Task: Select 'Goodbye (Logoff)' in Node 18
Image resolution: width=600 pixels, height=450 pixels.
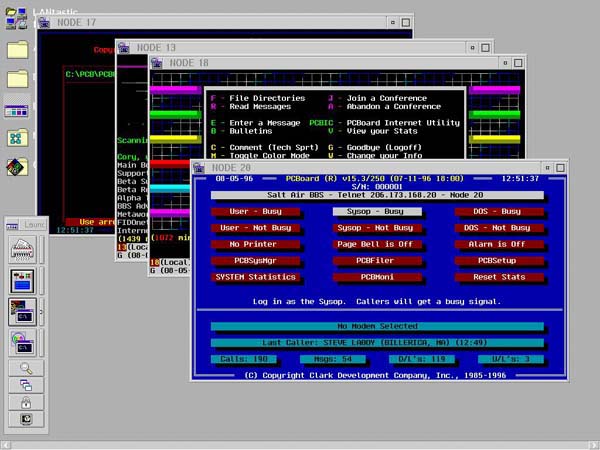Action: [x=384, y=147]
